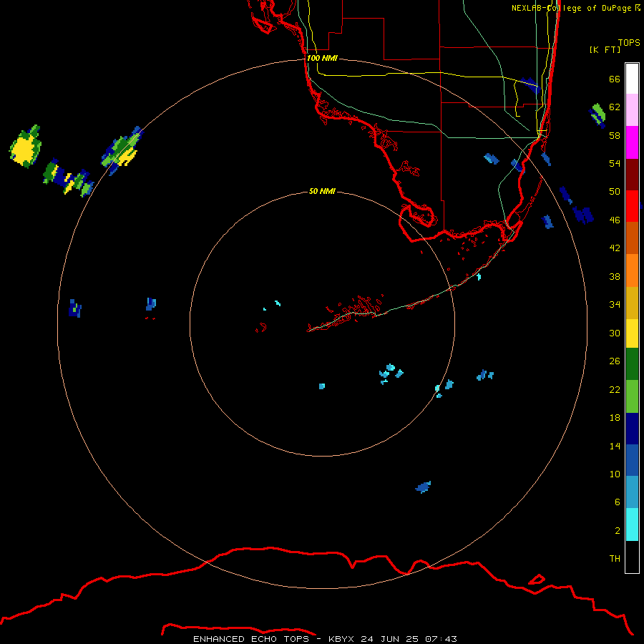Click the gold legend swatch

click(632, 303)
